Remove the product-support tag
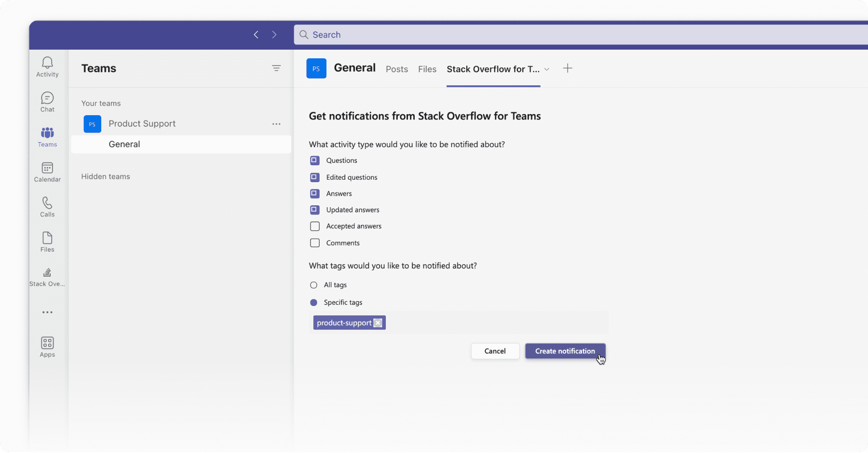Screen dimensions: 868x453 pyautogui.click(x=378, y=323)
